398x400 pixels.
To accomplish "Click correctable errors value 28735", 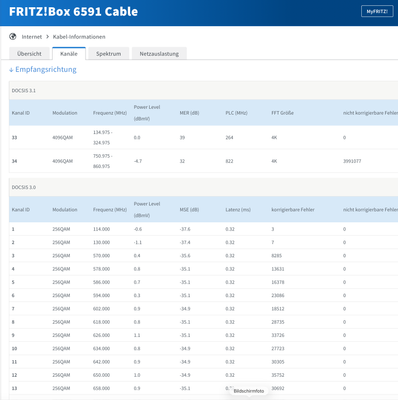I will click(278, 322).
